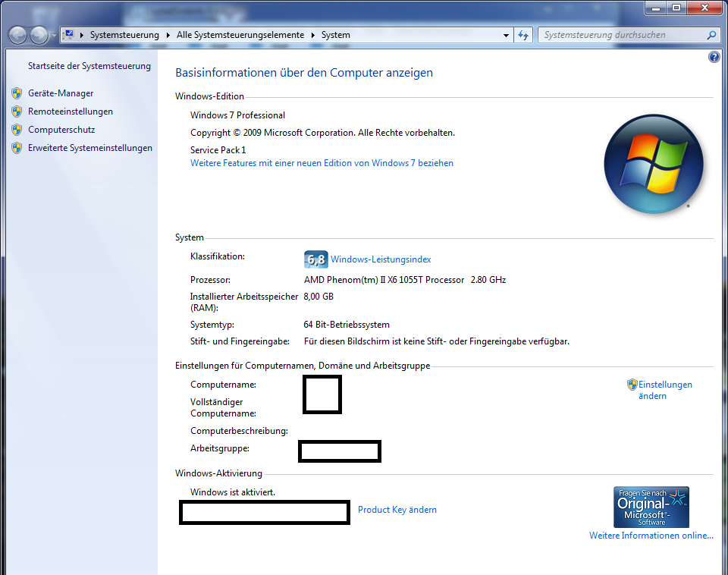Click the Original Microsoft Software badge
Viewport: 728px width, 575px height.
(x=651, y=507)
